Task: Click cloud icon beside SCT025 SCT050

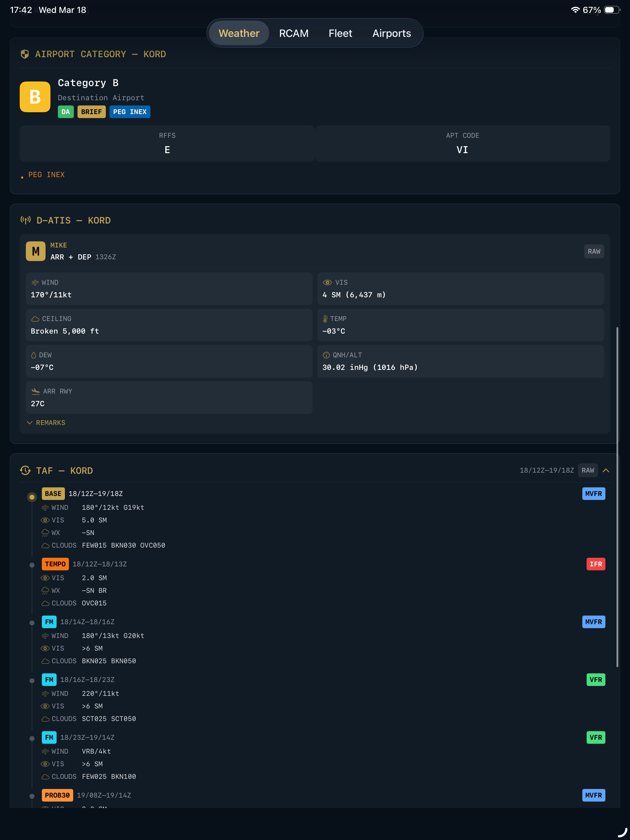Action: (45, 719)
